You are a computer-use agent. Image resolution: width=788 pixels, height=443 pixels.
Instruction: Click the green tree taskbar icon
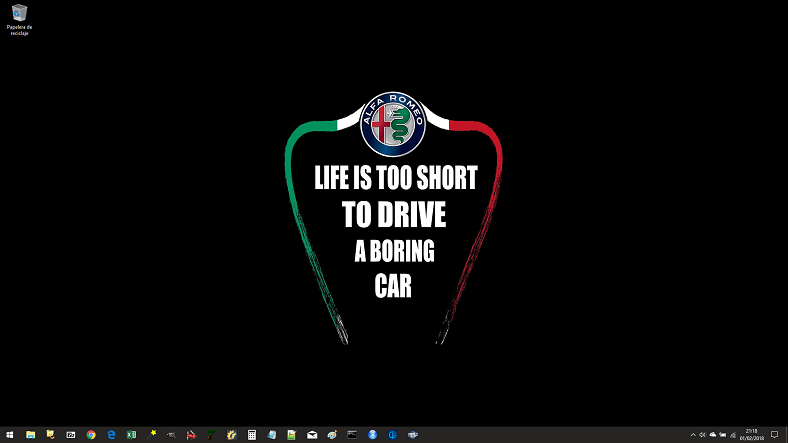[x=212, y=435]
